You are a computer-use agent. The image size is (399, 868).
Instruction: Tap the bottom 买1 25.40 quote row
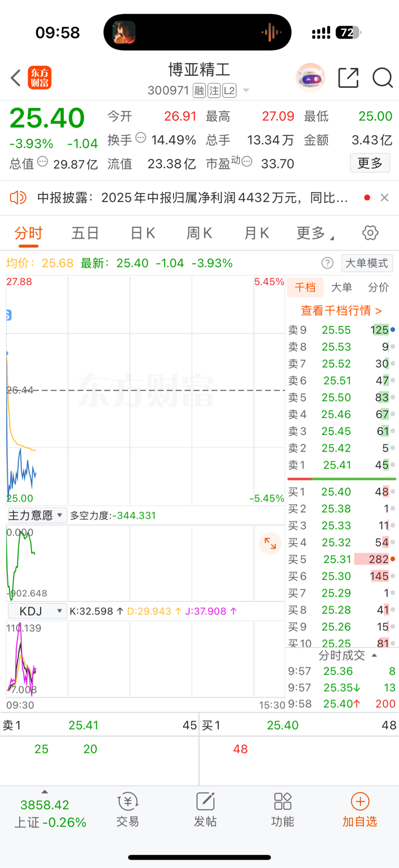click(x=299, y=726)
